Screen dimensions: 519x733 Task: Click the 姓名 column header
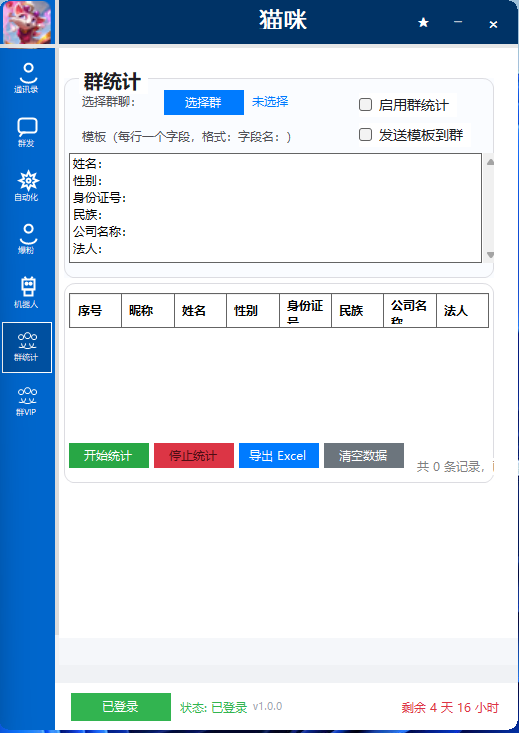[201, 310]
